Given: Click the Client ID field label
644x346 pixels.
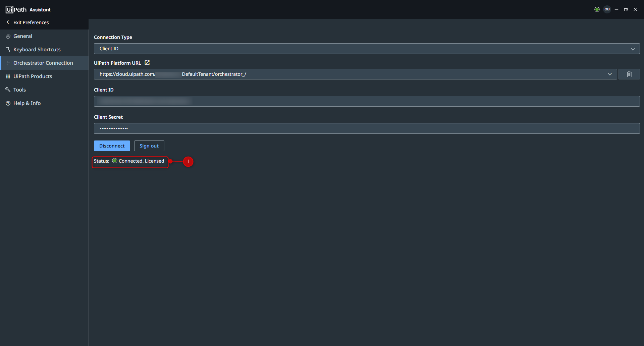Looking at the screenshot, I should click(104, 90).
